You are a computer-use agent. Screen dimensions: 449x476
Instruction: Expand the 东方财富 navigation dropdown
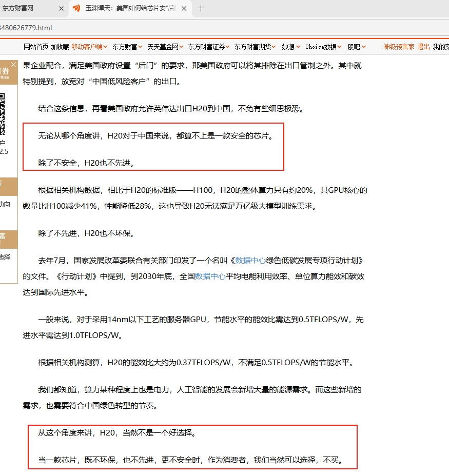click(127, 47)
